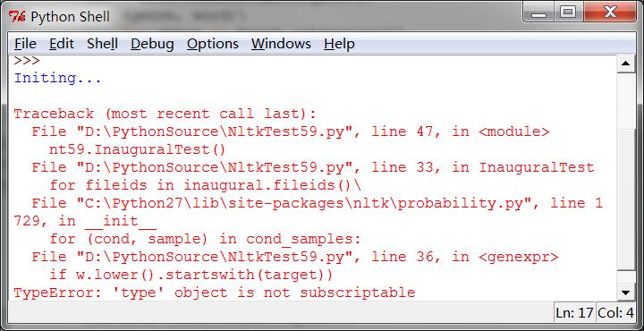Open the Help menu
Image resolution: width=644 pixels, height=331 pixels.
click(339, 44)
